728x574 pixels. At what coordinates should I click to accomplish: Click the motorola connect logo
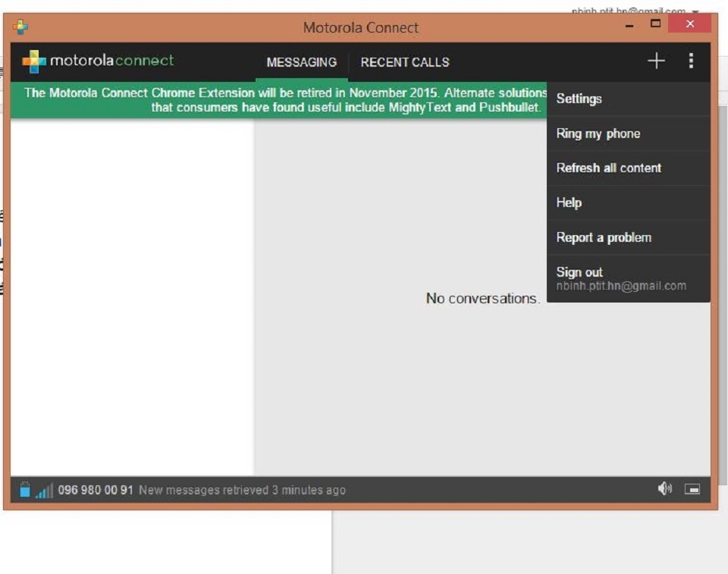click(98, 61)
